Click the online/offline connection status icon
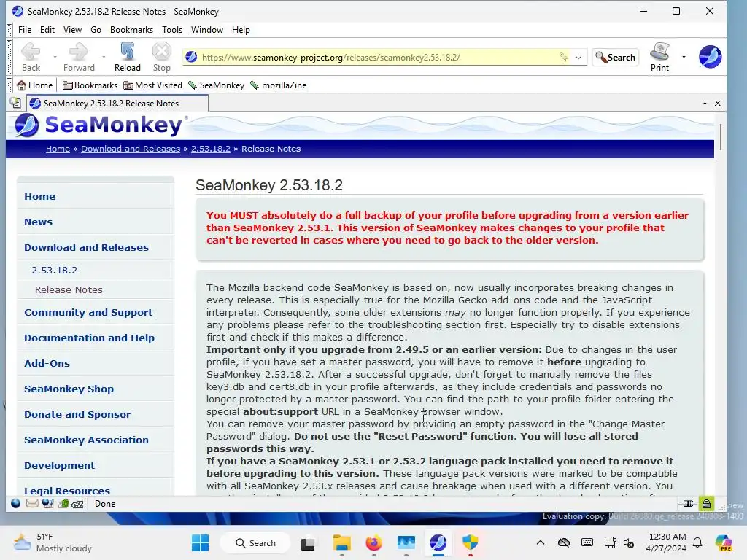This screenshot has width=747, height=560. pos(687,503)
